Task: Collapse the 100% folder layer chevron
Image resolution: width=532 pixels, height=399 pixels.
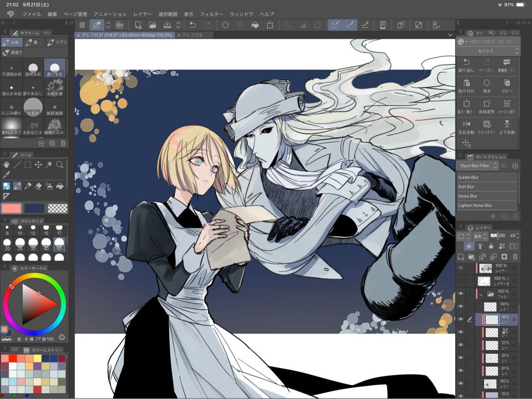Action: [x=481, y=294]
